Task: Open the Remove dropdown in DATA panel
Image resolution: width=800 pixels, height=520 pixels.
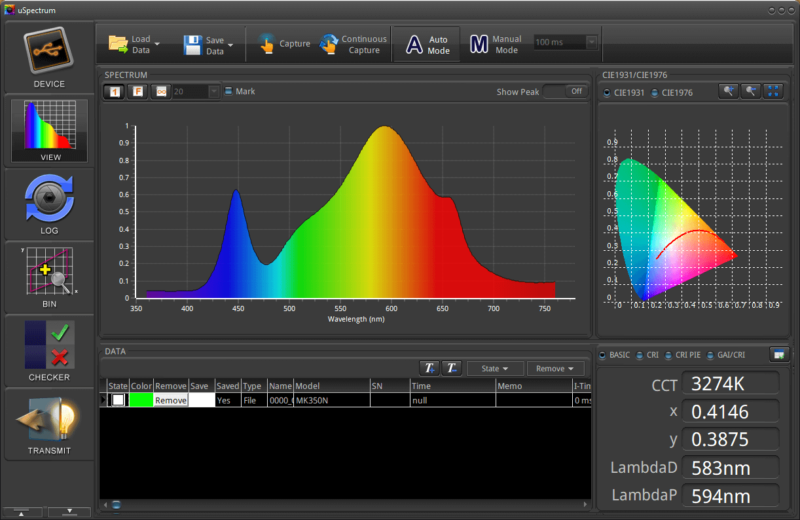Action: [555, 368]
